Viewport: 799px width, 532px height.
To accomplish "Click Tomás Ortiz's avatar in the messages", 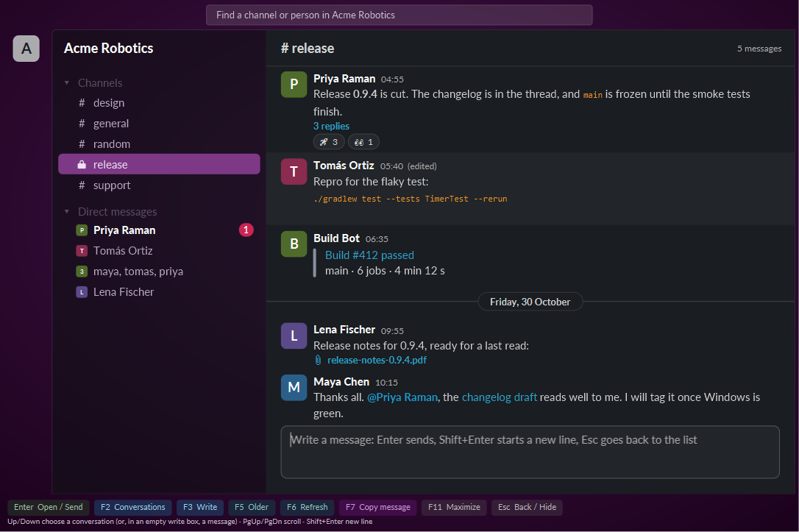I will (x=294, y=171).
